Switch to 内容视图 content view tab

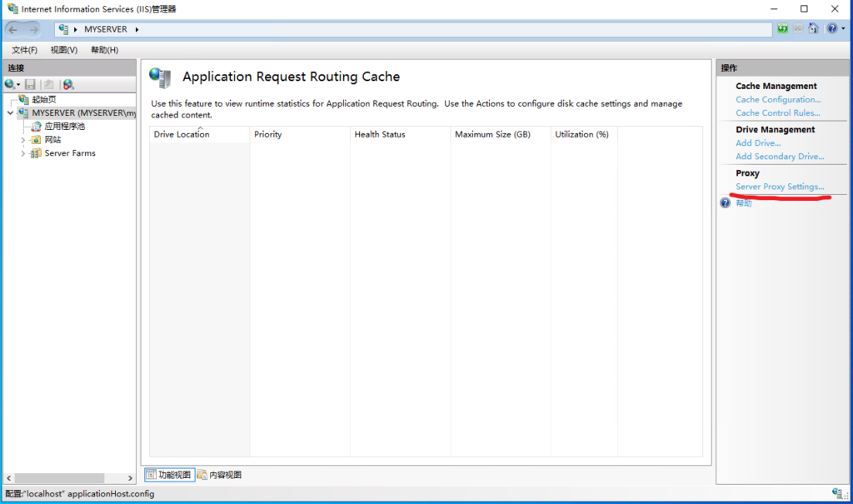pyautogui.click(x=220, y=475)
